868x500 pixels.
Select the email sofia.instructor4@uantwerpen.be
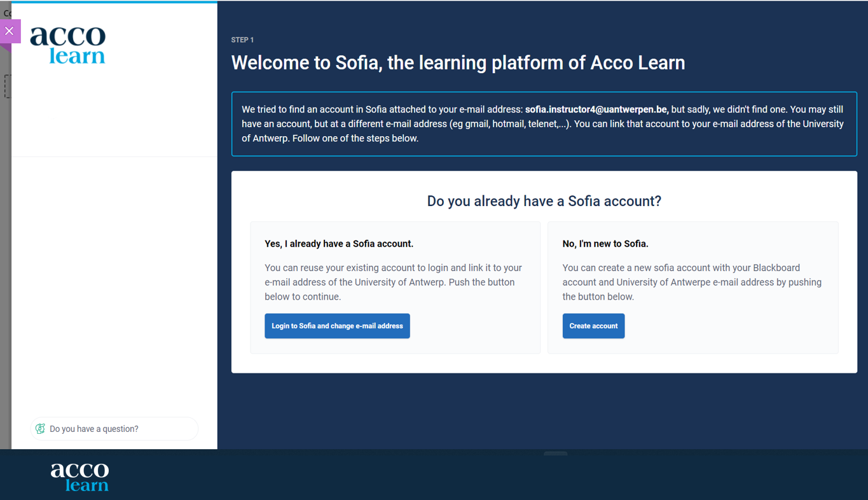(x=596, y=109)
